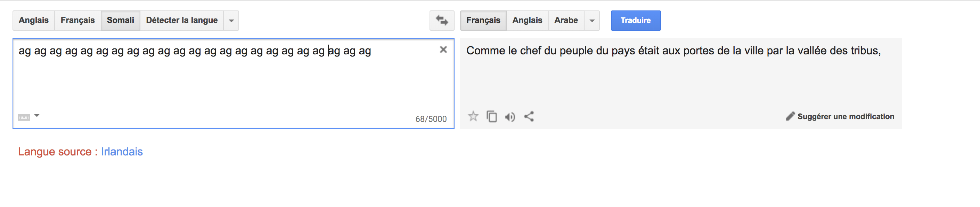Set target language to Anglais
The image size is (980, 207).
point(527,21)
